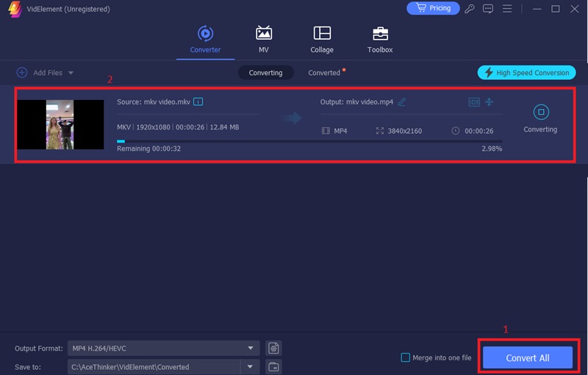Click the Source: mkv video.mkv text
The height and width of the screenshot is (375, 588).
(x=154, y=102)
